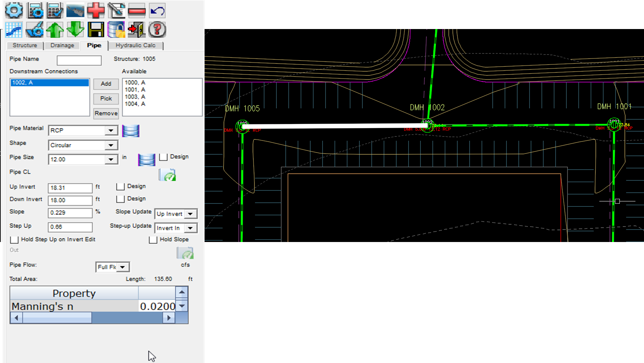
Task: Click the green up arrow icon
Action: 54,30
